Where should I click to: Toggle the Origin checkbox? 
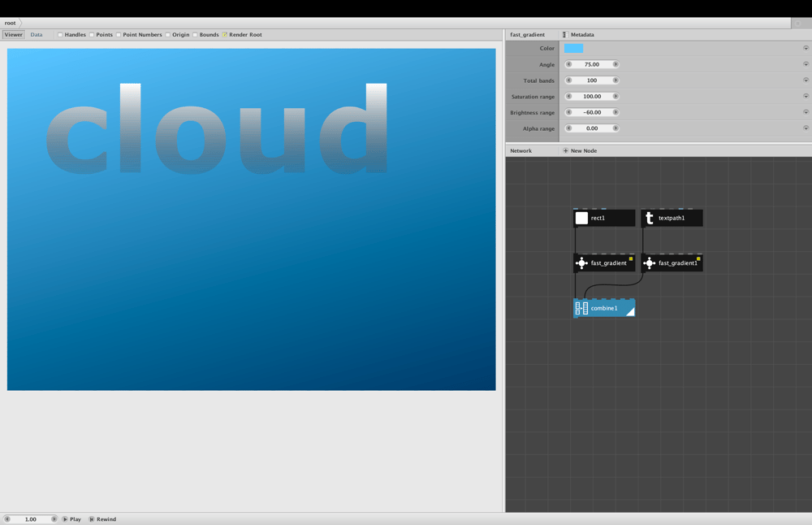point(168,35)
